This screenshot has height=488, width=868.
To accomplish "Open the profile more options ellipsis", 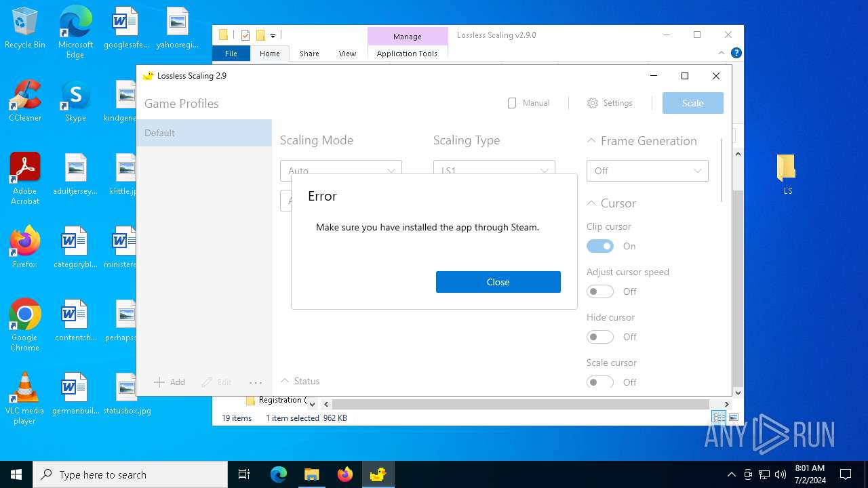I will (x=256, y=382).
